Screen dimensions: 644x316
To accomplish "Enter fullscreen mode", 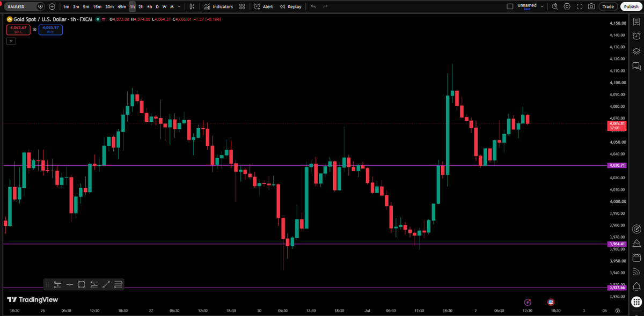I will (579, 6).
